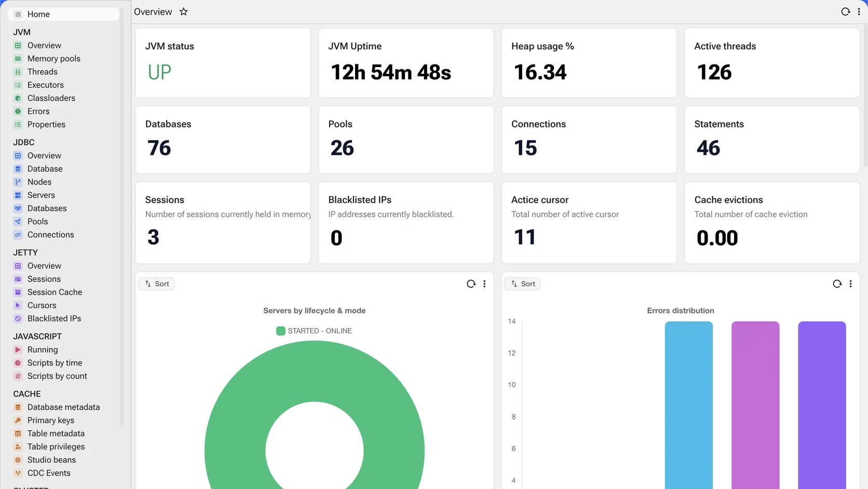Refresh the Errors distribution chart

[837, 284]
